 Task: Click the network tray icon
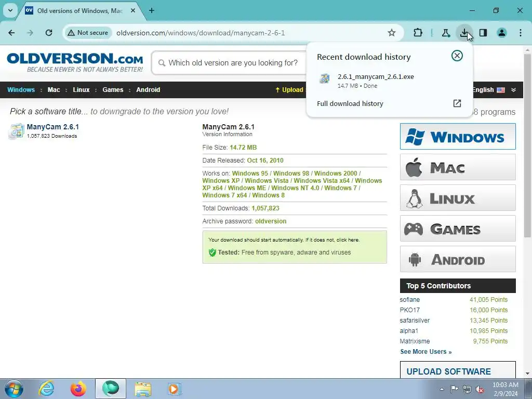pyautogui.click(x=467, y=389)
